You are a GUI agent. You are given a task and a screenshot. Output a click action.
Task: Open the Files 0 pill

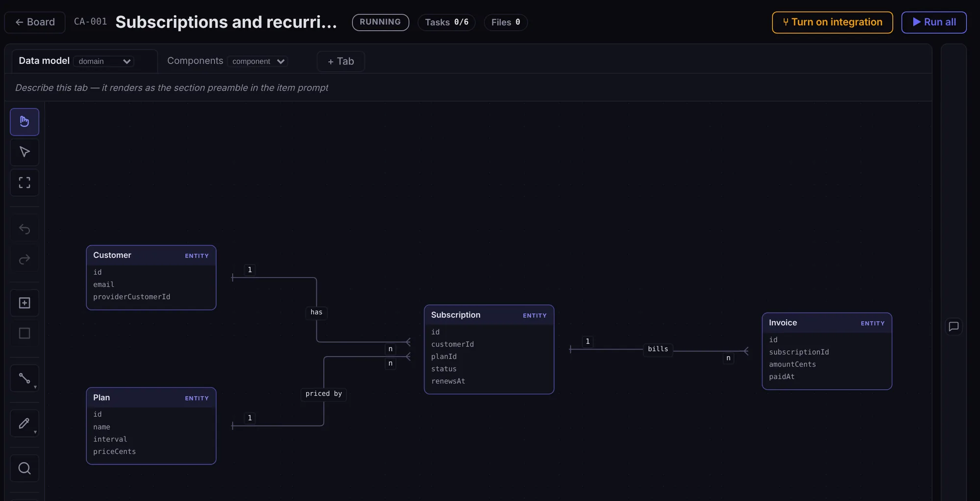[x=506, y=22]
